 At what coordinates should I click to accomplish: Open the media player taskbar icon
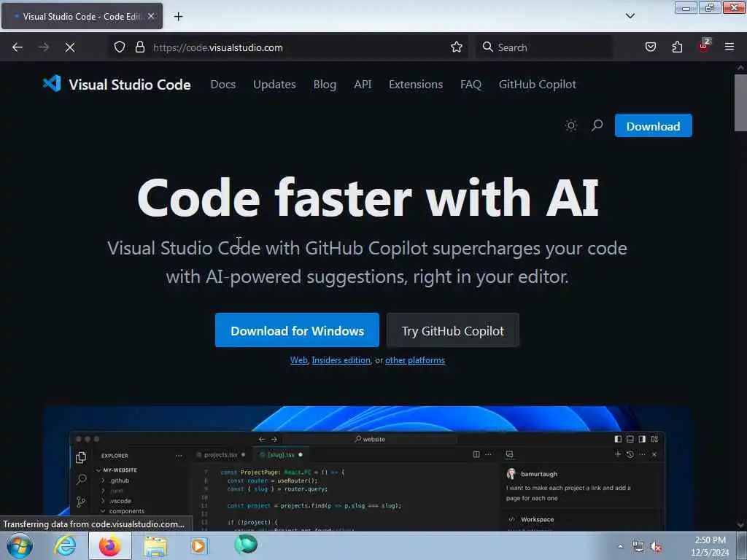pyautogui.click(x=199, y=545)
